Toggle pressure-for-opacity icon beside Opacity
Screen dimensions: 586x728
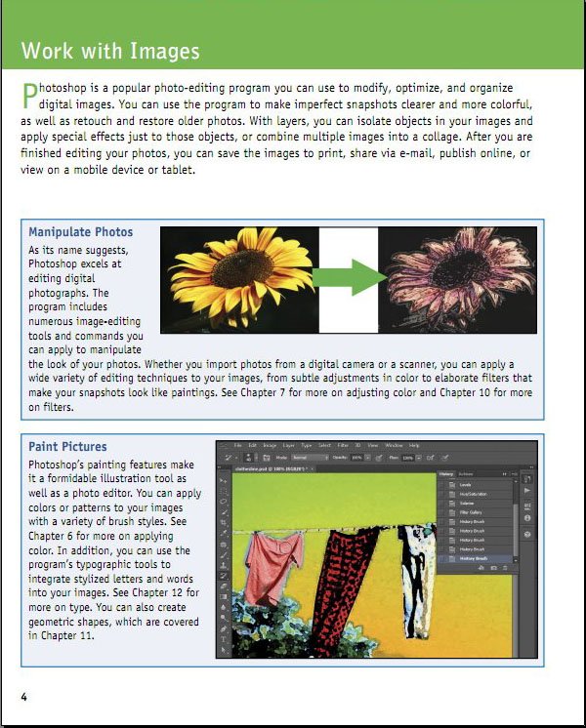point(379,458)
